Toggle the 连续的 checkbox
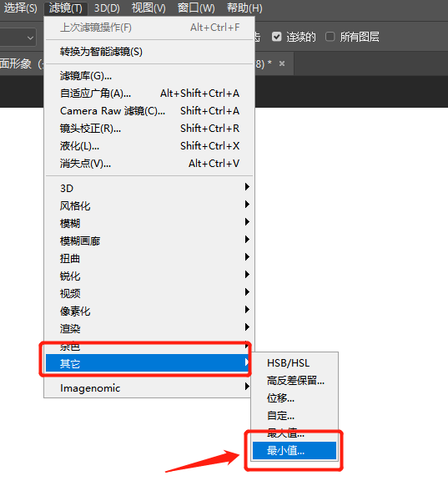This screenshot has width=448, height=486. (x=276, y=37)
